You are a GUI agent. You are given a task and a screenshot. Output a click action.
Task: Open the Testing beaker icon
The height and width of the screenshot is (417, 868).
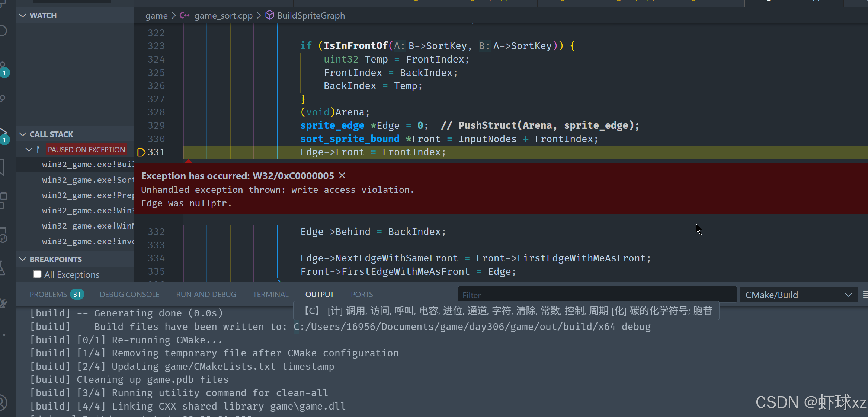(x=3, y=267)
